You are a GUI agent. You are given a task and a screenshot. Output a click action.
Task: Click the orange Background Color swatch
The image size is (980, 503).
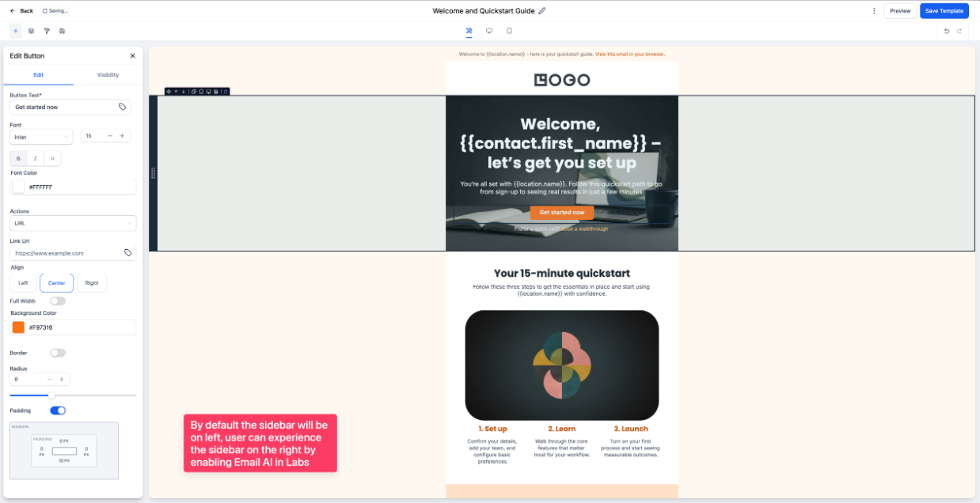18,327
